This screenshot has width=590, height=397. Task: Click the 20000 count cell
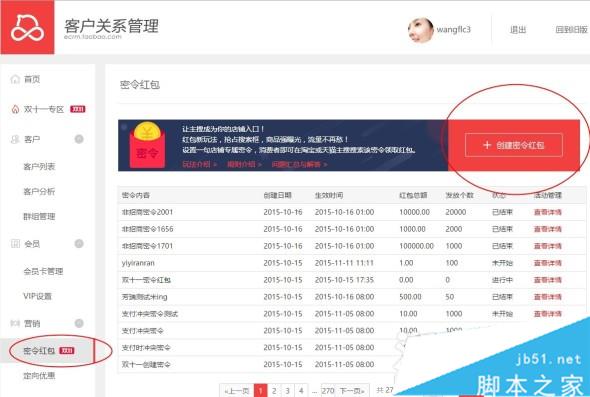(x=456, y=212)
